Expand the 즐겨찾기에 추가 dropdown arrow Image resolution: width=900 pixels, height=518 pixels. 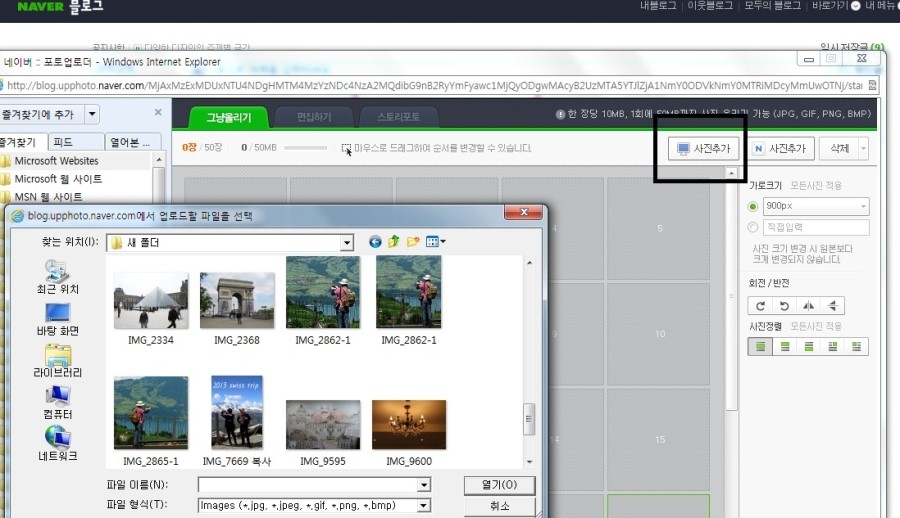coord(92,114)
